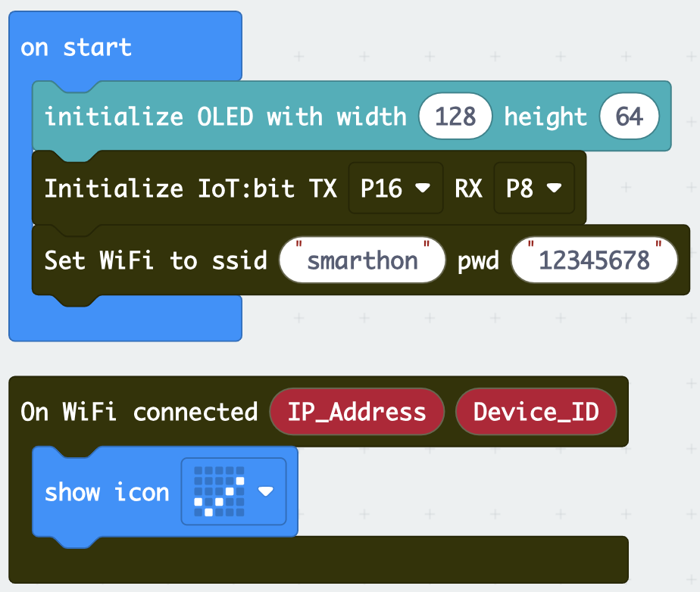Edit the pwd field 12345678
The height and width of the screenshot is (592, 700).
pyautogui.click(x=594, y=260)
